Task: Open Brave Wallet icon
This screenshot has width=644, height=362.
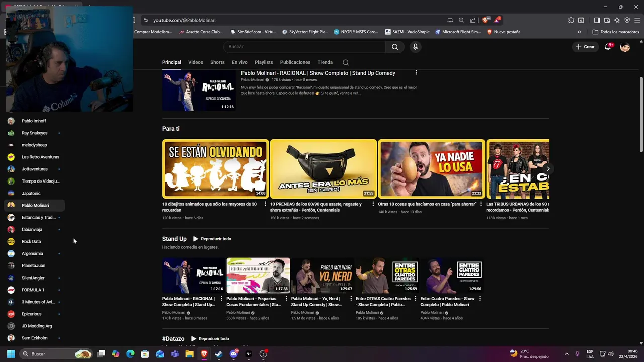Action: [607, 20]
